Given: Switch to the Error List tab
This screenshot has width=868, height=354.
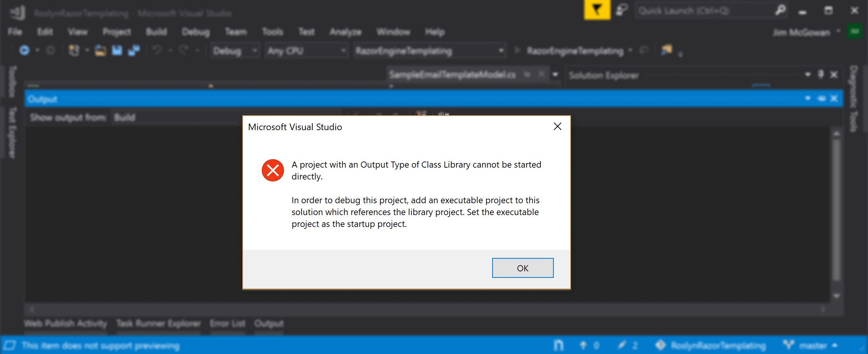Looking at the screenshot, I should [x=227, y=324].
